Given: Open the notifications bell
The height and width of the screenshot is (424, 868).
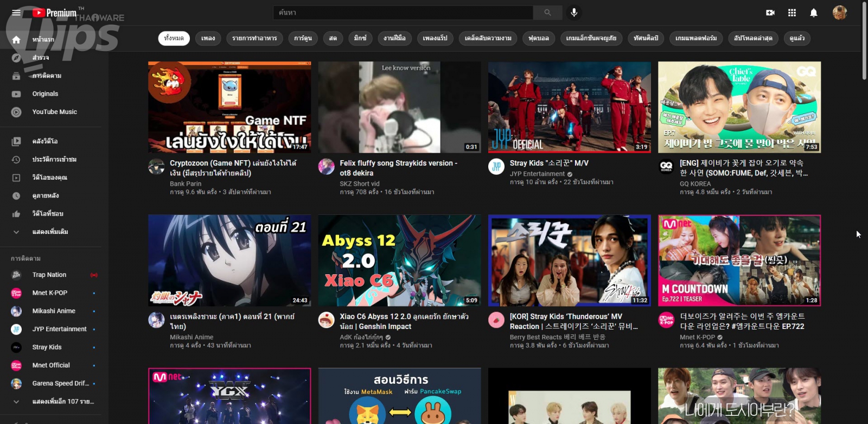Looking at the screenshot, I should 814,12.
